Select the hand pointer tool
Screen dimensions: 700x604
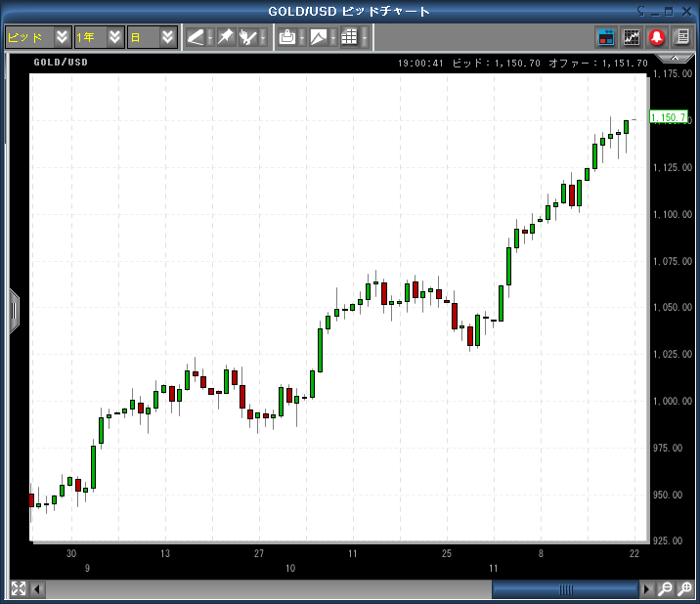(x=248, y=37)
